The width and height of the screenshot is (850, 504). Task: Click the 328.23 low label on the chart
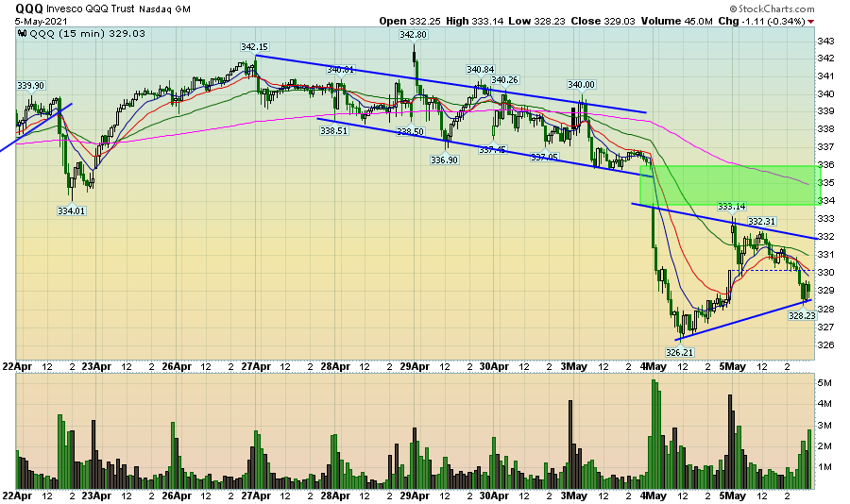[802, 315]
